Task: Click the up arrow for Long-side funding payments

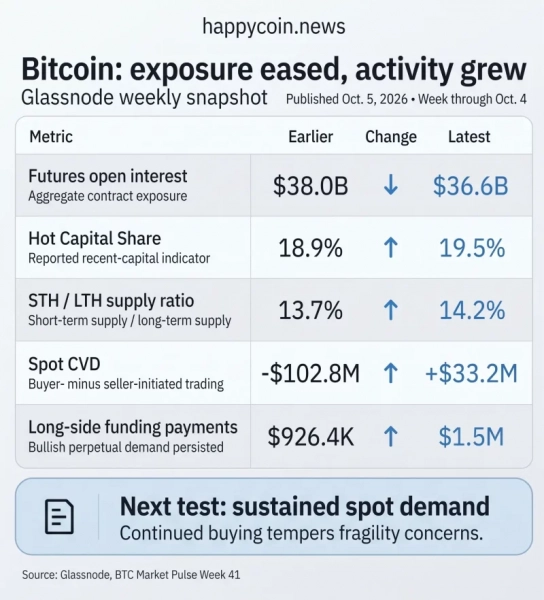Action: coord(391,437)
